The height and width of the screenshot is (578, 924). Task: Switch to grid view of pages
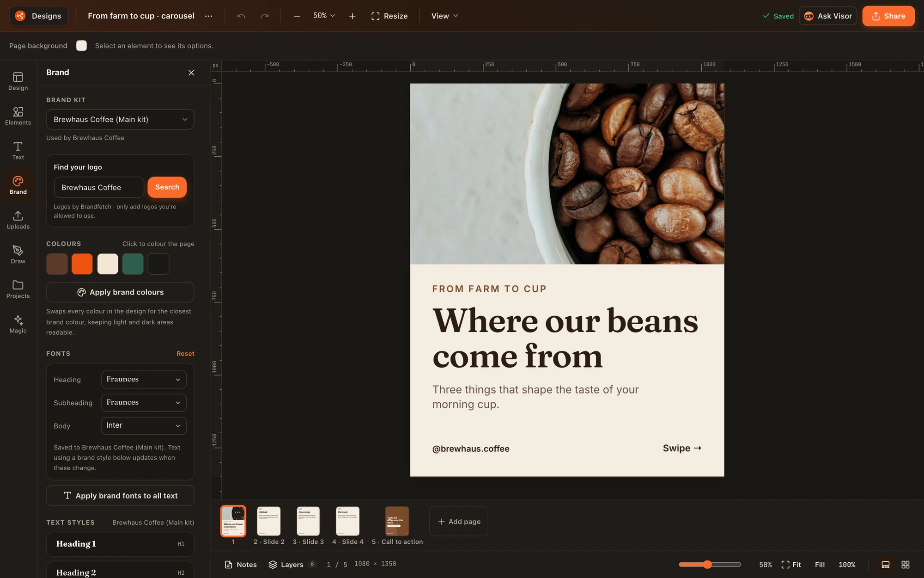point(906,565)
